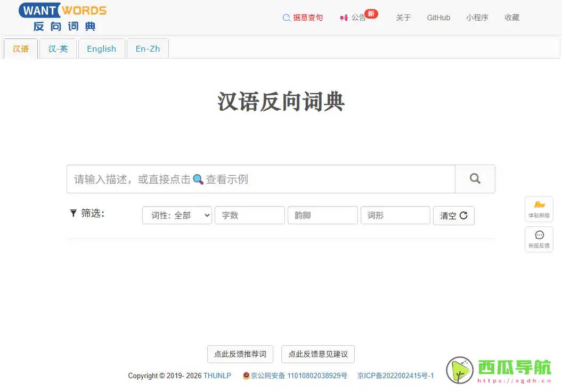562x392 pixels.
Task: Click the 筛选 filter funnel icon
Action: click(x=73, y=213)
